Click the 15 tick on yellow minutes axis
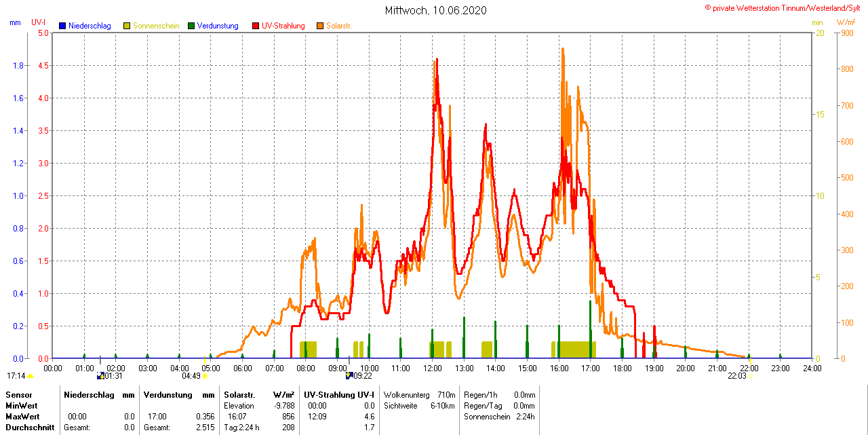868x435 pixels. (x=819, y=114)
